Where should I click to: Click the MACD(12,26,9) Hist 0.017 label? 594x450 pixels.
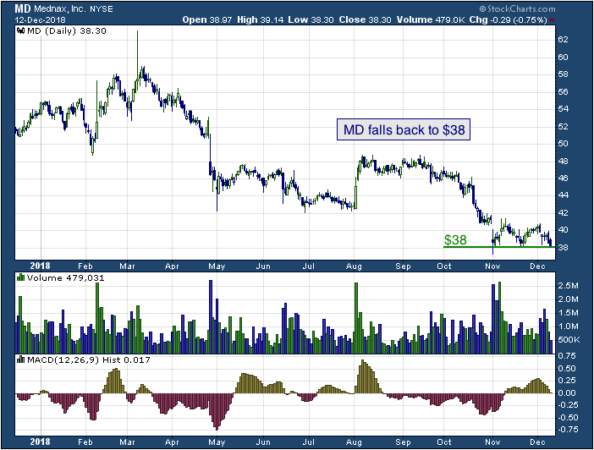[88, 360]
